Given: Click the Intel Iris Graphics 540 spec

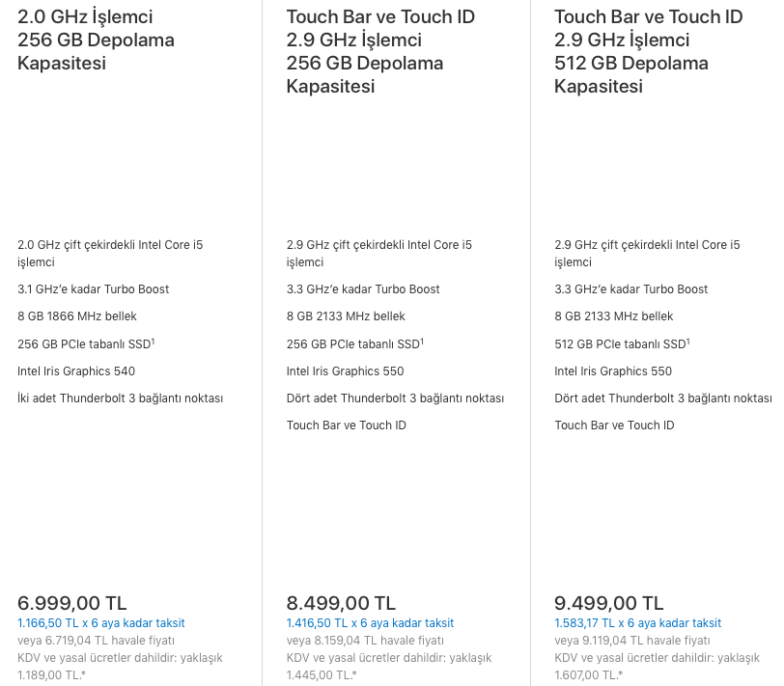Looking at the screenshot, I should (76, 371).
